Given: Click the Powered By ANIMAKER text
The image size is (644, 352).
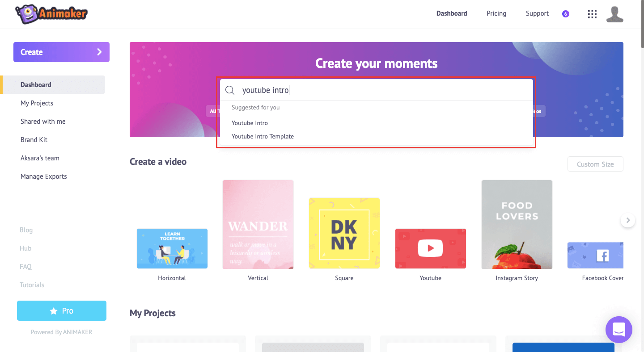Looking at the screenshot, I should click(61, 332).
